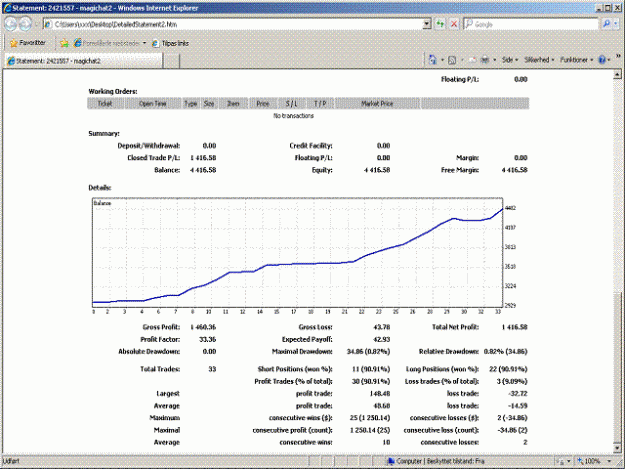Click the scrollbar up arrow
Screen dimensions: 625x469
click(617, 74)
